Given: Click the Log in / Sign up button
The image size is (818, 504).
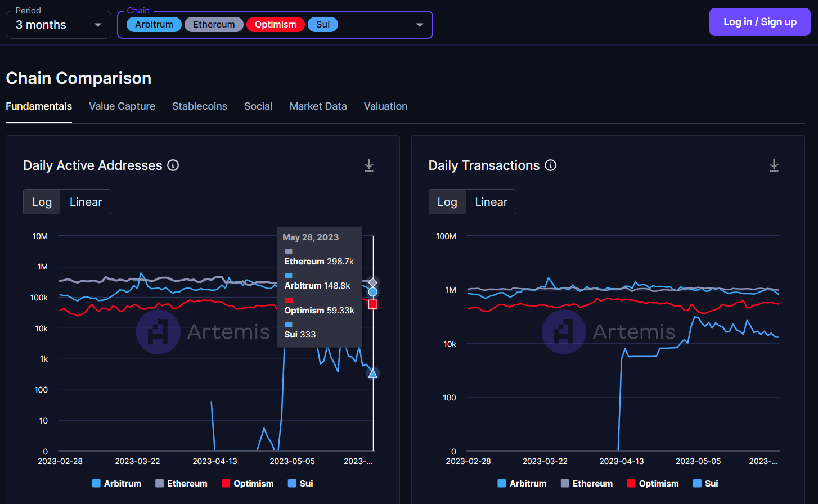Looking at the screenshot, I should [759, 22].
